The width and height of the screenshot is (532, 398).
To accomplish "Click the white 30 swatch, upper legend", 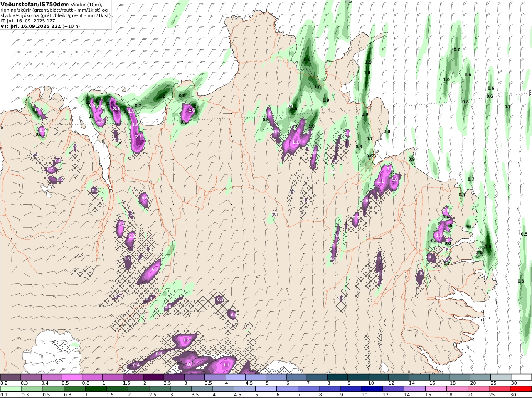I will click(x=521, y=377).
